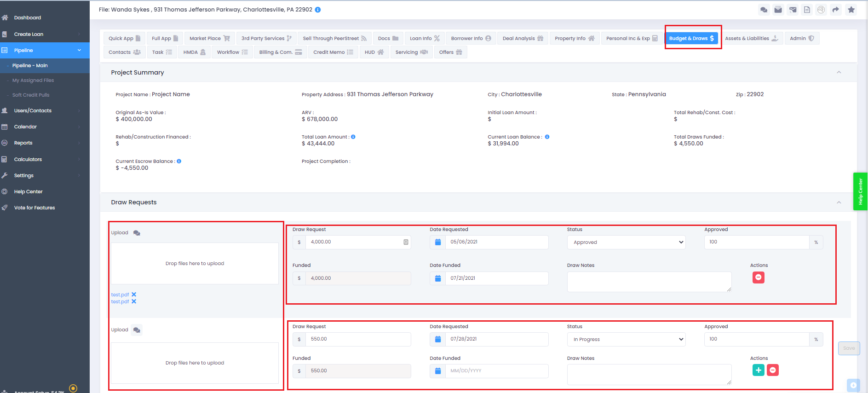The image size is (868, 393).
Task: Click empty Date Funded MM/DD/YYYY field
Action: (496, 371)
